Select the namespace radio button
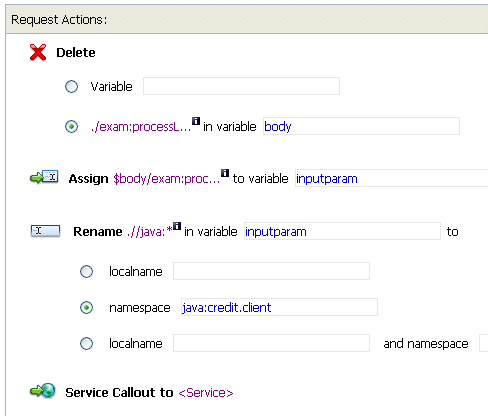This screenshot has height=416, width=488. tap(86, 307)
